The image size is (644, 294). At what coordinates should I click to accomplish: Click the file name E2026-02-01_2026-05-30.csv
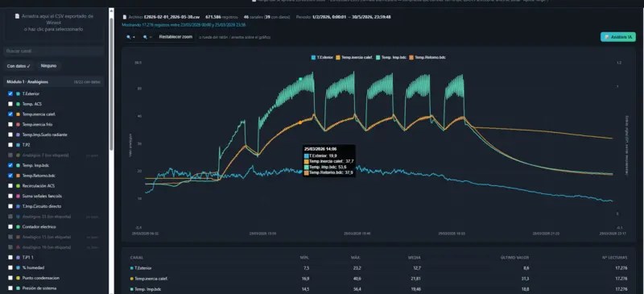point(172,17)
